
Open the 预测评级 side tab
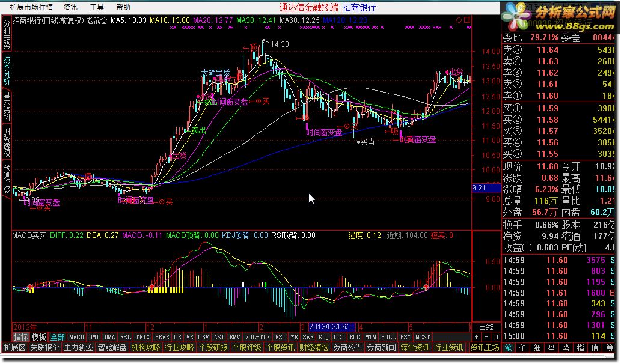pyautogui.click(x=7, y=178)
